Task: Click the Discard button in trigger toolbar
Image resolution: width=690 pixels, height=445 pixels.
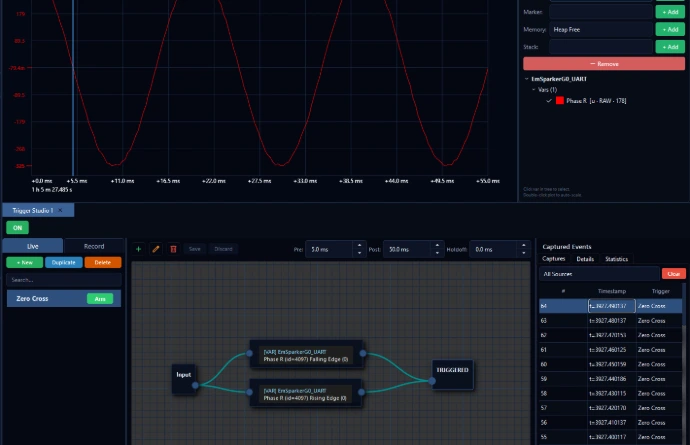Action: pyautogui.click(x=223, y=249)
